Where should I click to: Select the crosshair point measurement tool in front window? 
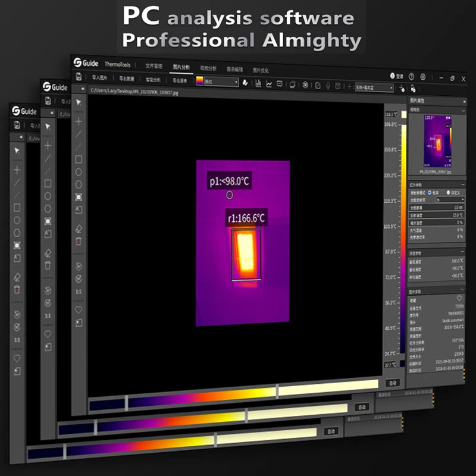79,121
